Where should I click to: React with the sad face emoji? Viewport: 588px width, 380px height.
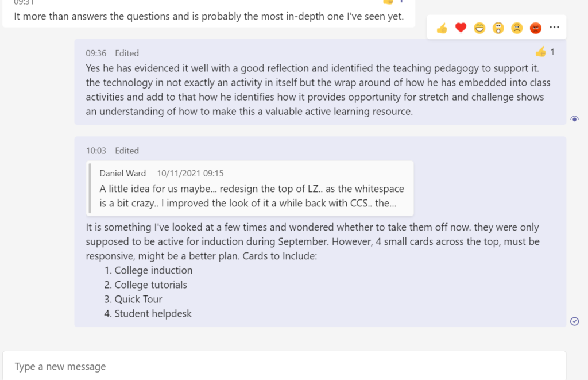pos(517,28)
